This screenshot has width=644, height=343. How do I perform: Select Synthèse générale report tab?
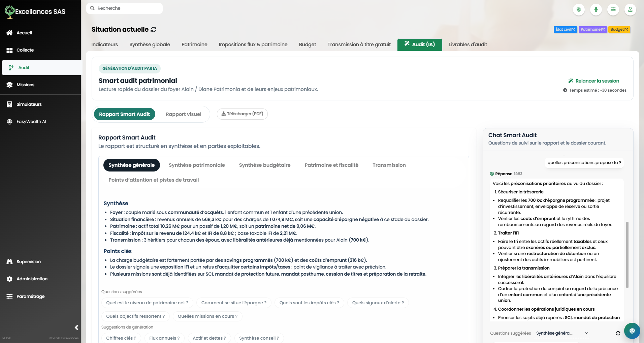(x=131, y=165)
